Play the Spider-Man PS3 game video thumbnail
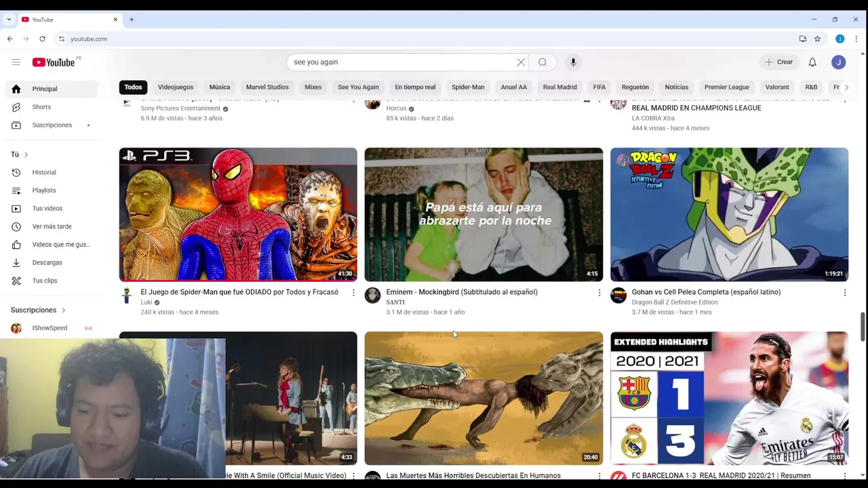The image size is (868, 488). (238, 214)
